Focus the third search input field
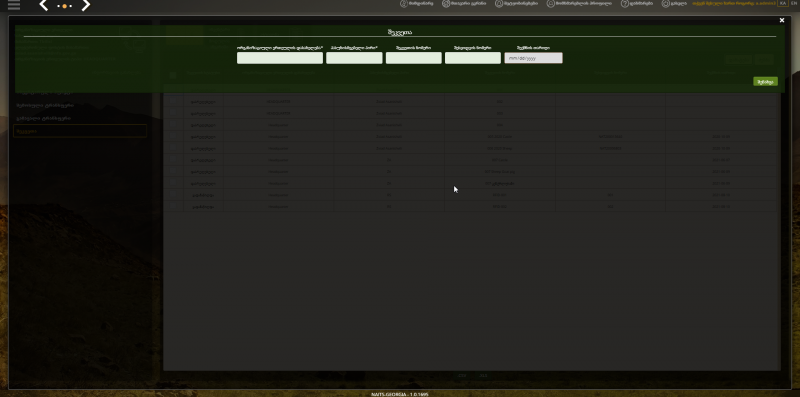Viewport: 800px width, 397px height. click(414, 58)
